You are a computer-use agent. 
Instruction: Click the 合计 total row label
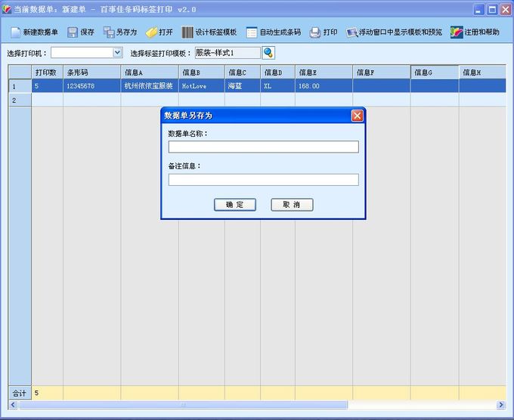[20, 393]
